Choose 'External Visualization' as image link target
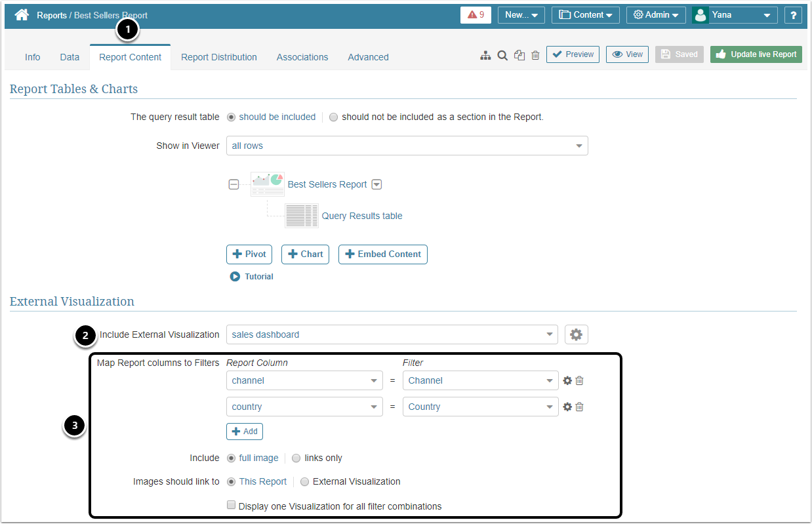This screenshot has width=812, height=524. (x=304, y=482)
